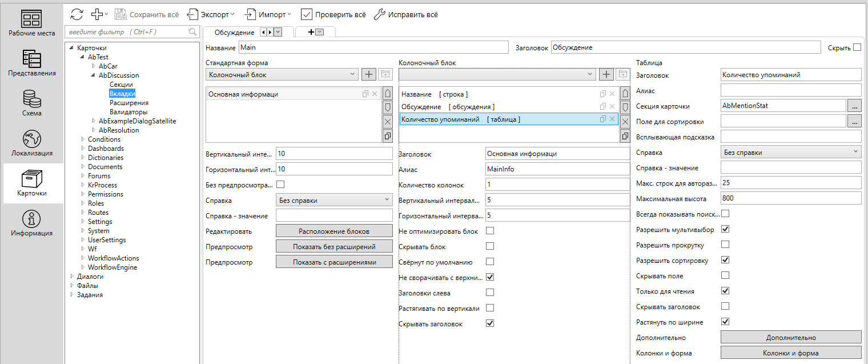Viewport: 868px width, 364px height.
Task: Switch to the Обсуждение tab
Action: coord(234,33)
